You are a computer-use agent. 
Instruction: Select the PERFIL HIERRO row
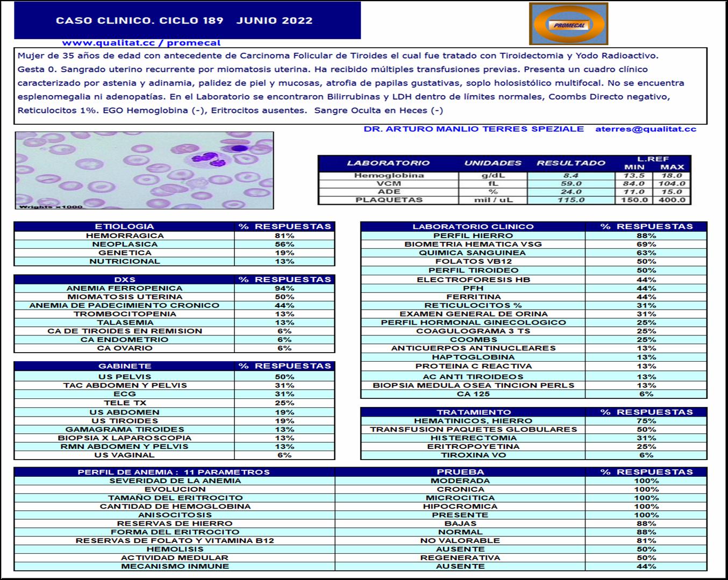[x=534, y=235]
